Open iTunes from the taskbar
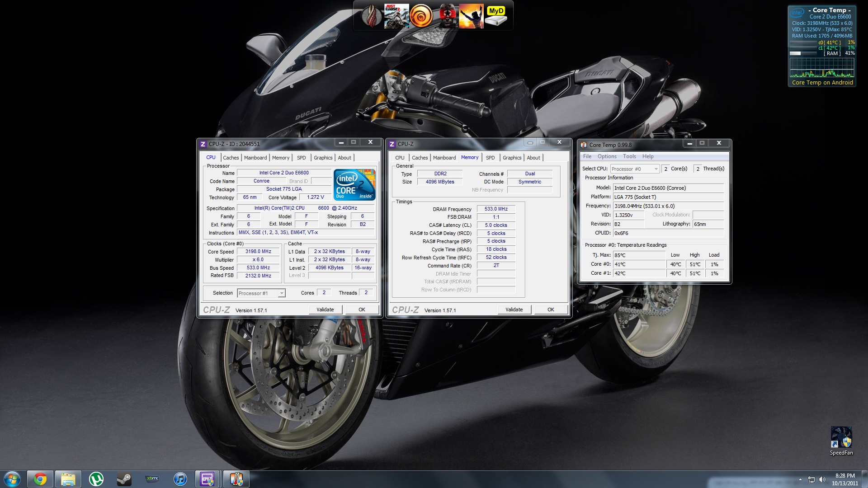 [x=180, y=479]
